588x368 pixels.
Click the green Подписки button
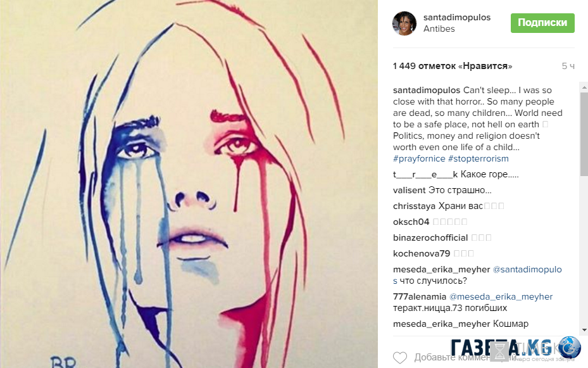542,23
